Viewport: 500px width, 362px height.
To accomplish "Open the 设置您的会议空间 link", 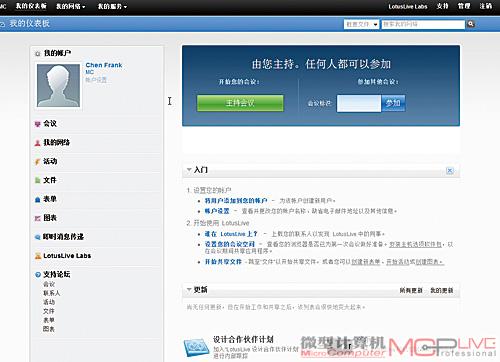I will [230, 244].
